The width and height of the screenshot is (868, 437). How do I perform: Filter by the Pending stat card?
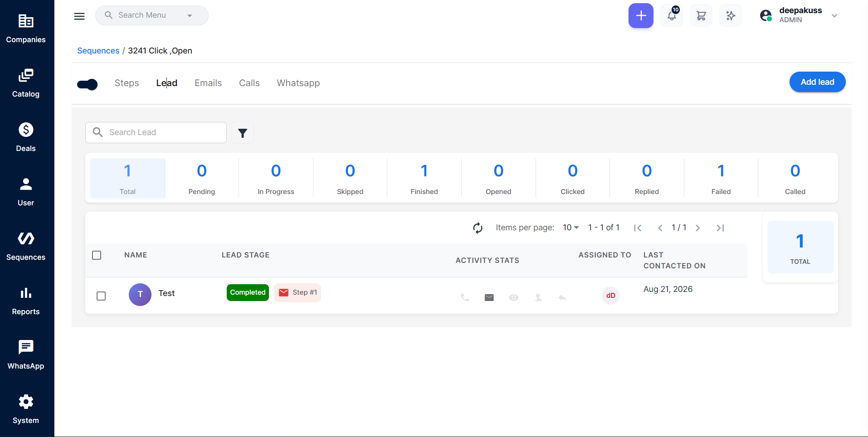coord(202,178)
